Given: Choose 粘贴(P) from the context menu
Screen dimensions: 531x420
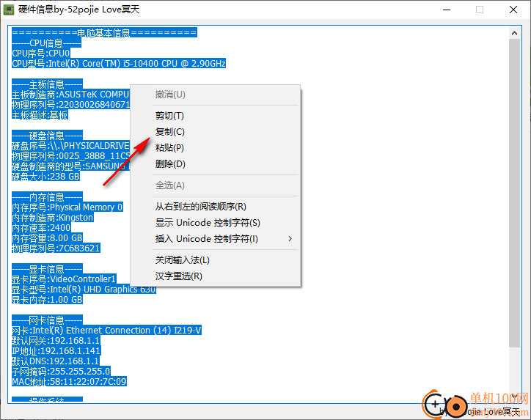Looking at the screenshot, I should click(215, 148).
